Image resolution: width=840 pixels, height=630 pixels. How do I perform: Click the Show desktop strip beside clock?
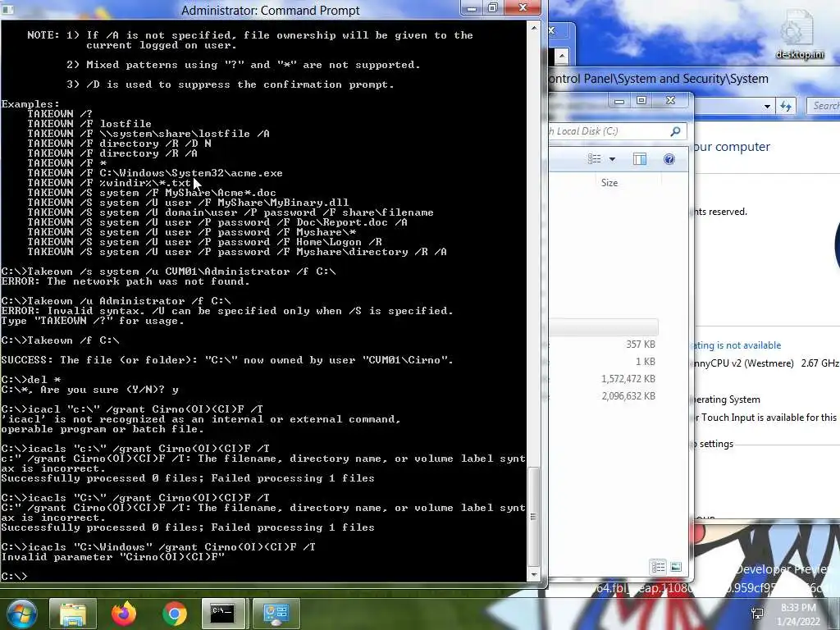point(836,614)
